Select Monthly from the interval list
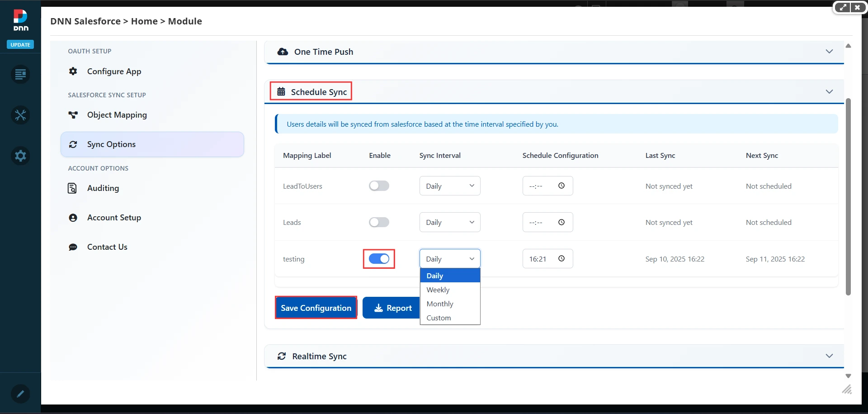Viewport: 868px width, 414px height. click(450, 304)
